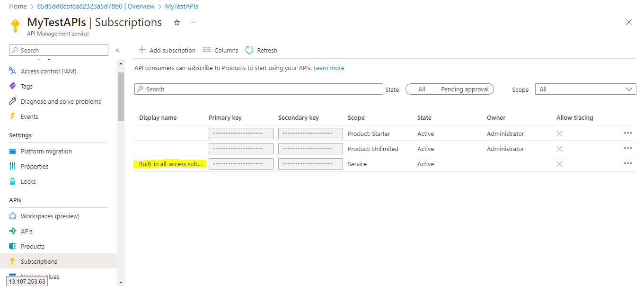
Task: Click the Events lightning bolt icon
Action: tap(13, 116)
